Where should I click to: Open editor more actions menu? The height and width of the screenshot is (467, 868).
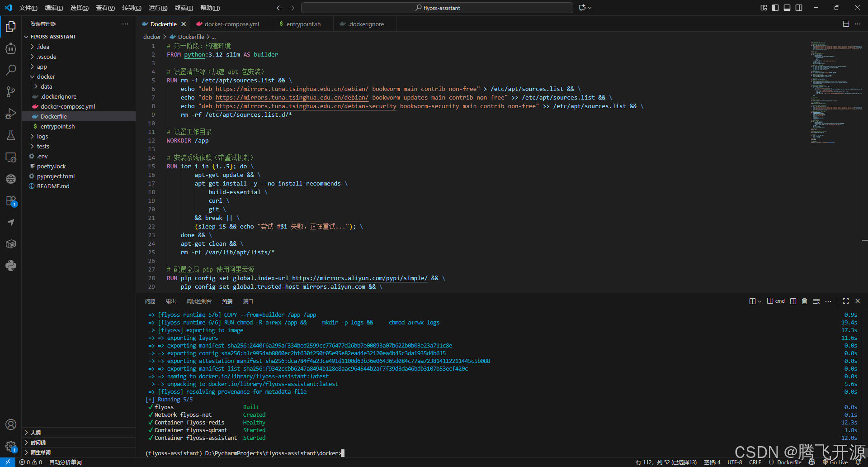point(858,24)
